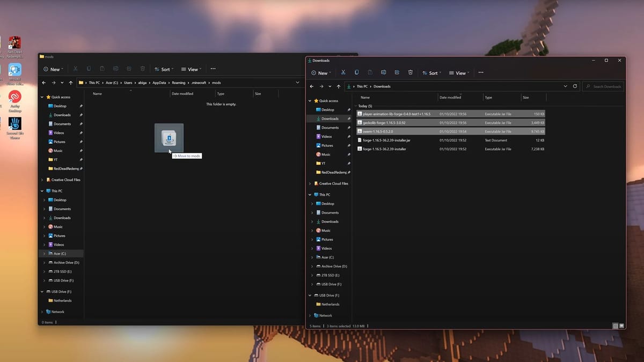Image resolution: width=644 pixels, height=362 pixels.
Task: Click the Copy icon in Downloads window
Action: 356,72
